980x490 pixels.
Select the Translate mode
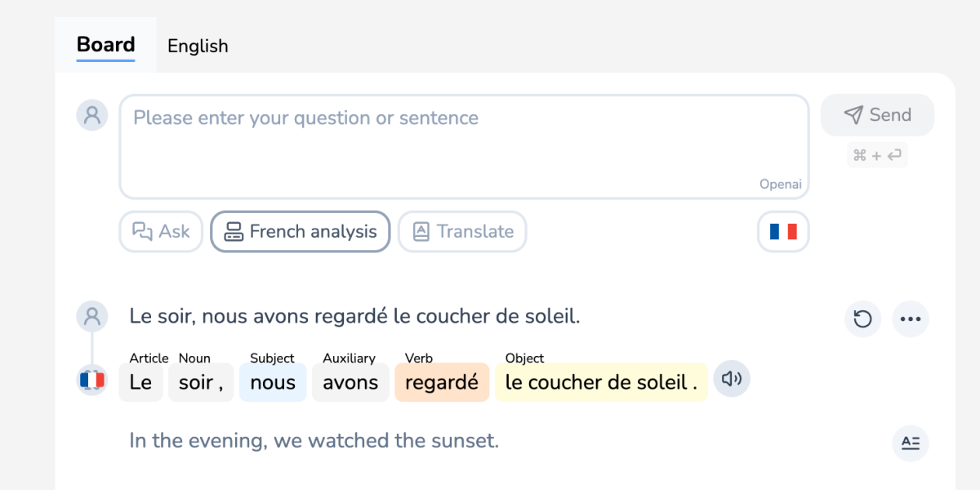tap(462, 232)
